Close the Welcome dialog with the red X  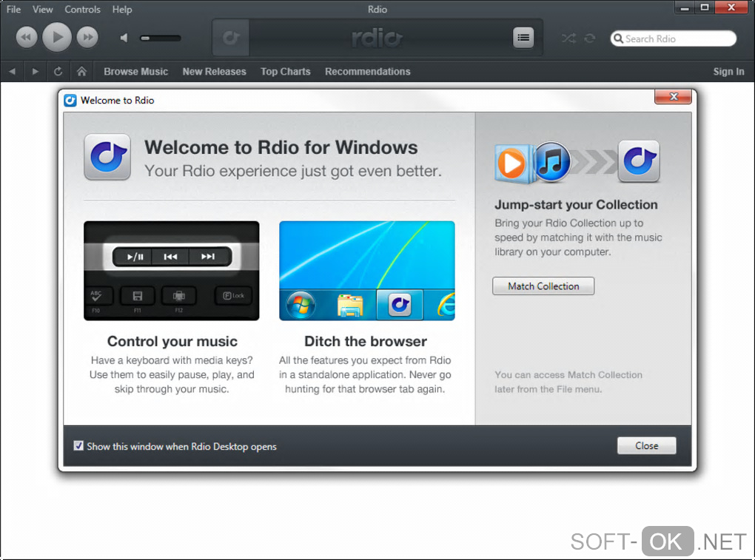tap(673, 97)
